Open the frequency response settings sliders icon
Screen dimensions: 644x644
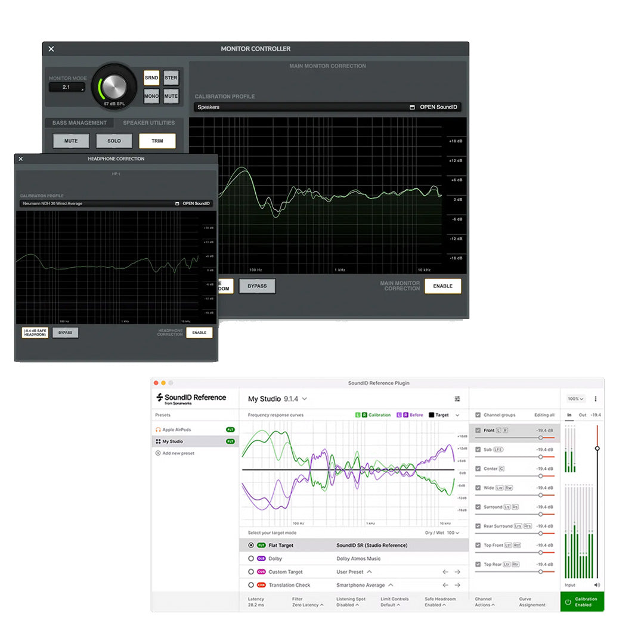tap(457, 398)
